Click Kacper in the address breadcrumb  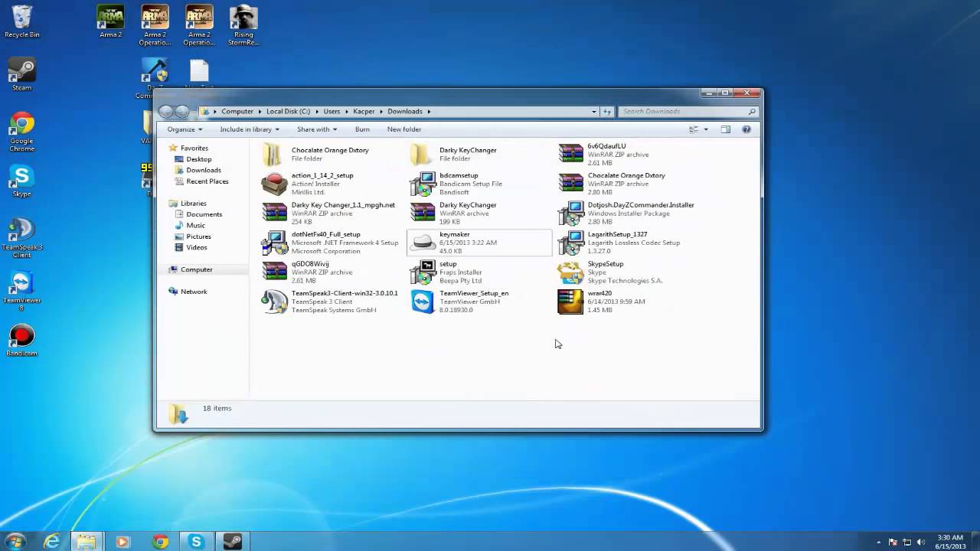click(x=364, y=112)
